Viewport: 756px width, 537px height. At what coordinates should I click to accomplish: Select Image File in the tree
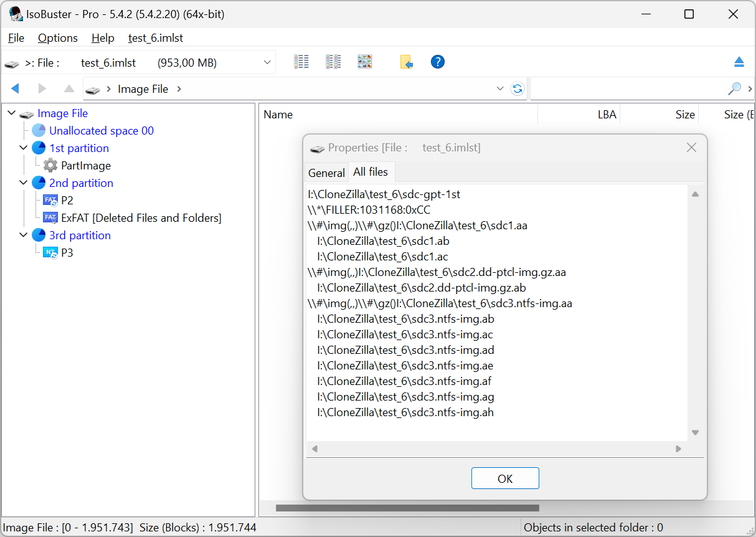tap(62, 113)
